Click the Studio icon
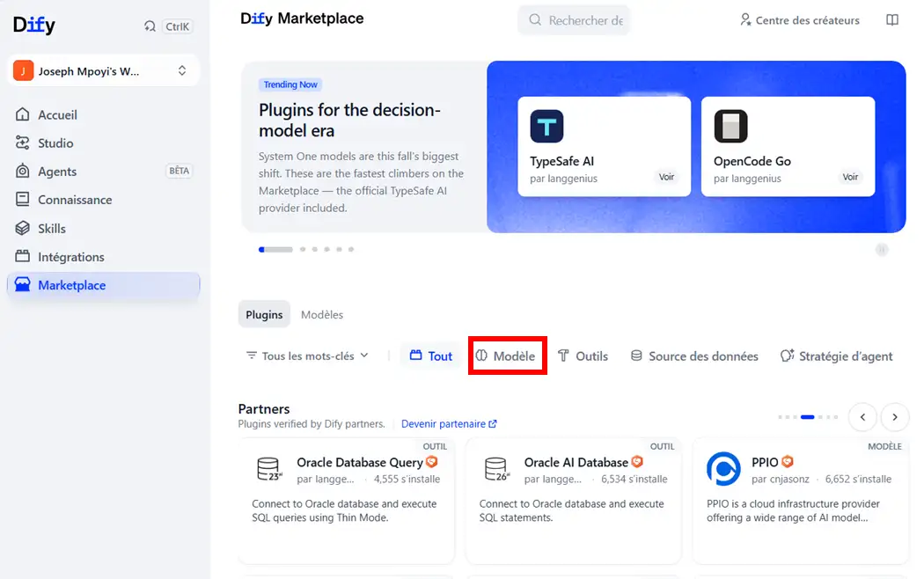Image resolution: width=924 pixels, height=579 pixels. [22, 143]
